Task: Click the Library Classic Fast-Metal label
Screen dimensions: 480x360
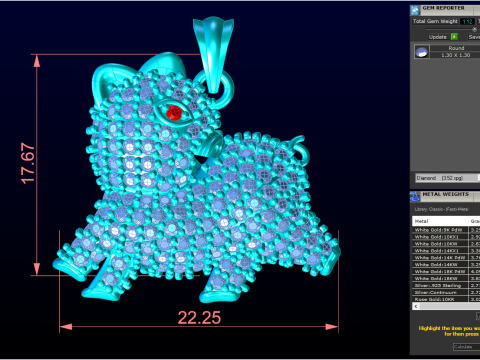Action: pos(441,209)
